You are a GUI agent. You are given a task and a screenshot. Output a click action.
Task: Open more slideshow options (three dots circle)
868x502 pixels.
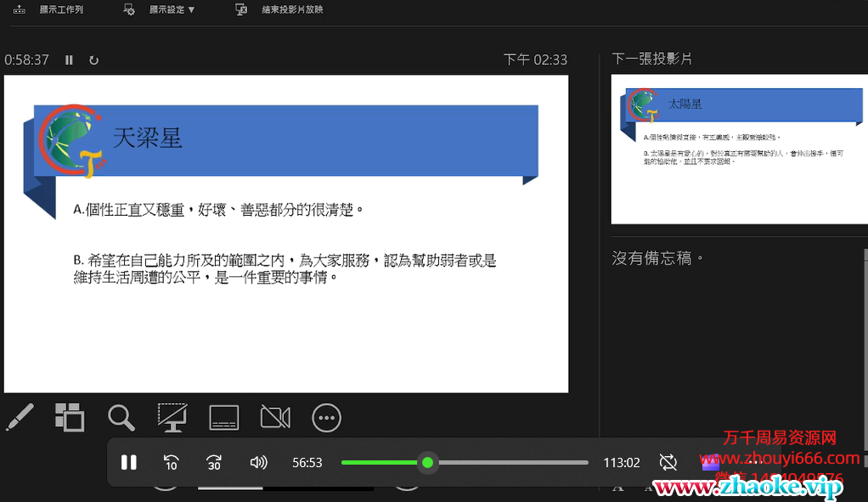327,417
